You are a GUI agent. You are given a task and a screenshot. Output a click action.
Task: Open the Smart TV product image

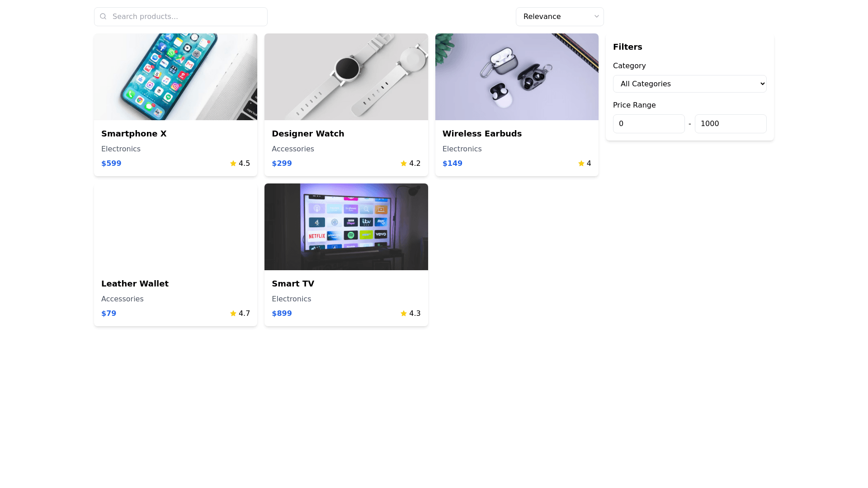click(x=346, y=227)
